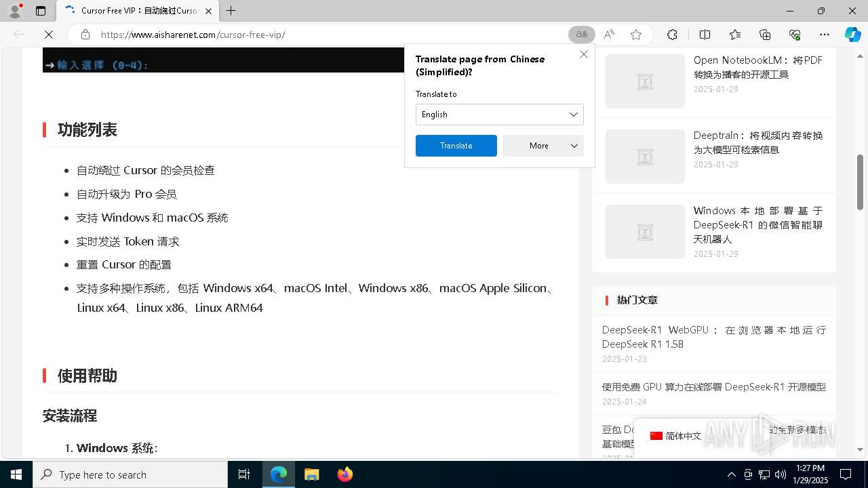The height and width of the screenshot is (488, 868).
Task: Launch Firefox from the taskbar
Action: click(344, 474)
